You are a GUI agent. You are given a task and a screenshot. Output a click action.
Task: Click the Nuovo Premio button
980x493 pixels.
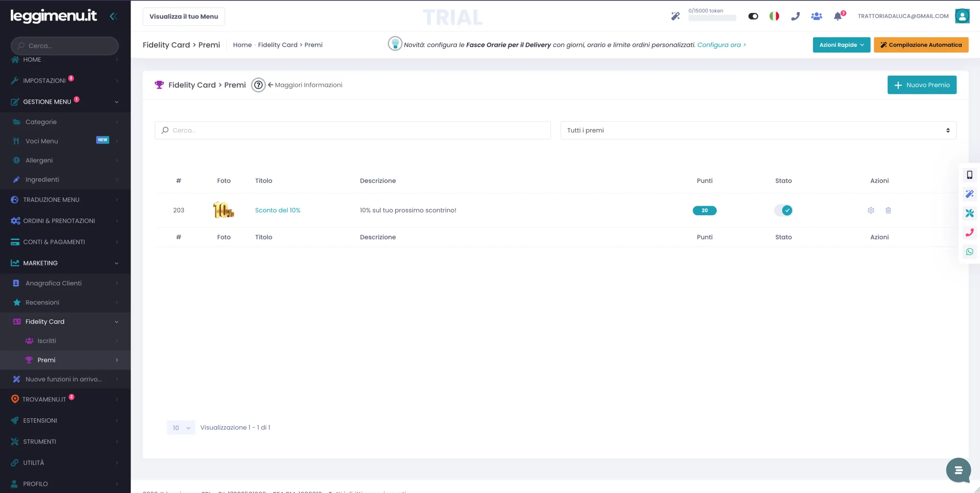[922, 85]
